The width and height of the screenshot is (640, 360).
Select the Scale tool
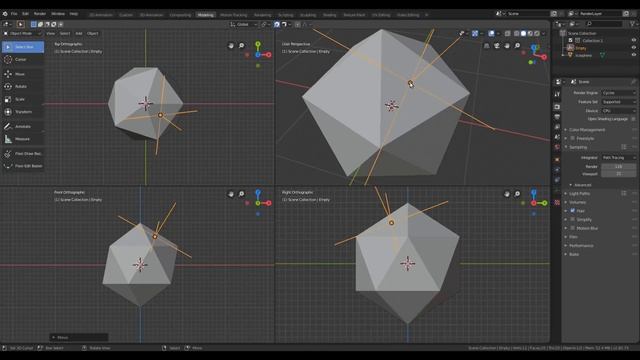click(x=23, y=99)
